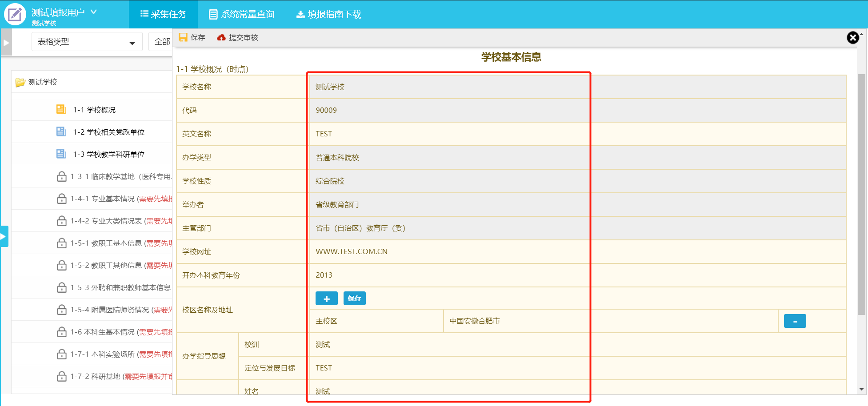The image size is (868, 406).
Task: Select 1-2 学校相关党政单位 in tree
Action: 108,132
